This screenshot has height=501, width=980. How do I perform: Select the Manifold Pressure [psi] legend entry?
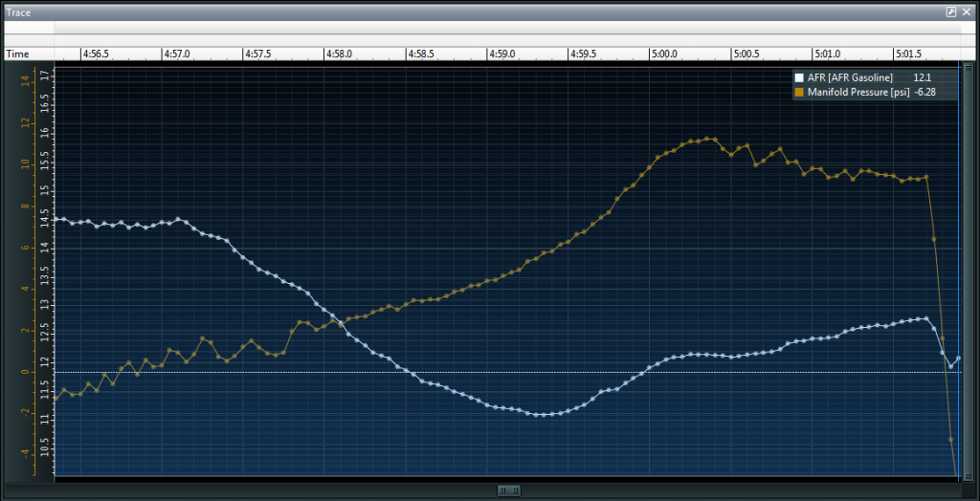(857, 92)
